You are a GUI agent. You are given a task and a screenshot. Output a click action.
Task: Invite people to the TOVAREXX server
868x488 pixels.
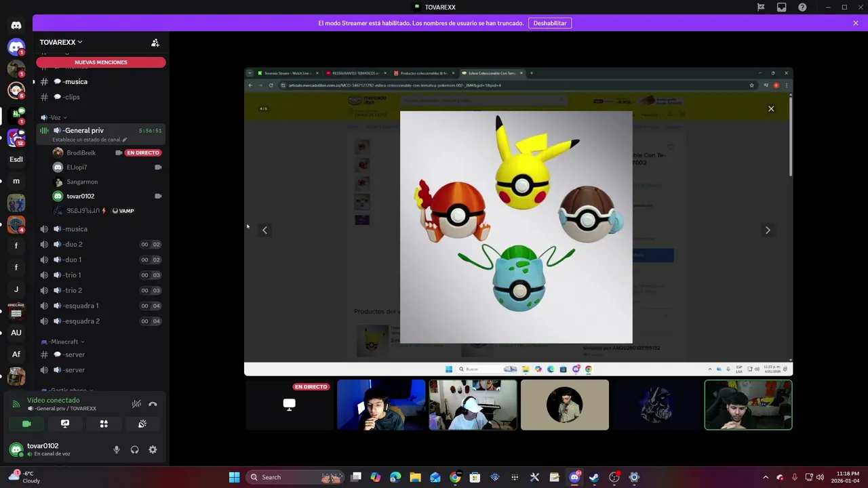tap(155, 43)
